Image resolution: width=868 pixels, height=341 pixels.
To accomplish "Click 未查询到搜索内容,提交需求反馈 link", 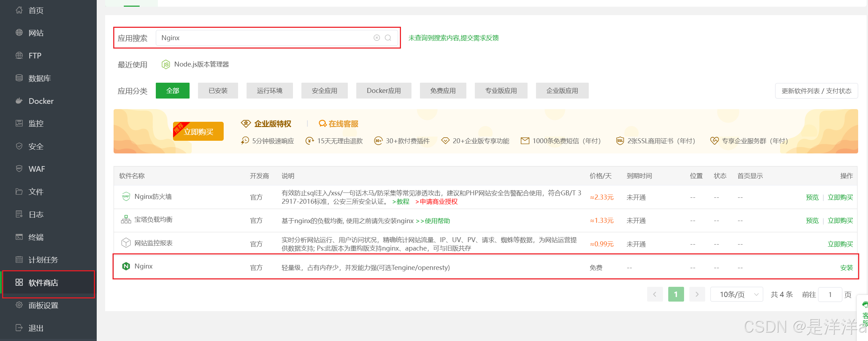I will 454,38.
